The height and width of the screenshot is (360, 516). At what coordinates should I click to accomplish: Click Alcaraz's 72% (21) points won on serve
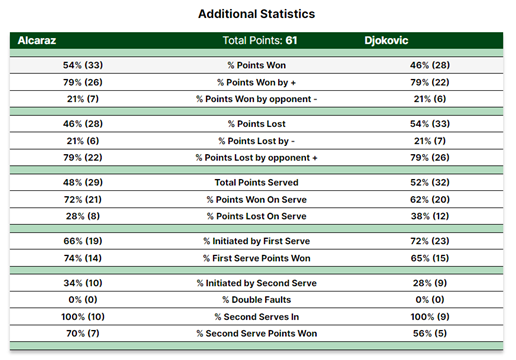(83, 200)
